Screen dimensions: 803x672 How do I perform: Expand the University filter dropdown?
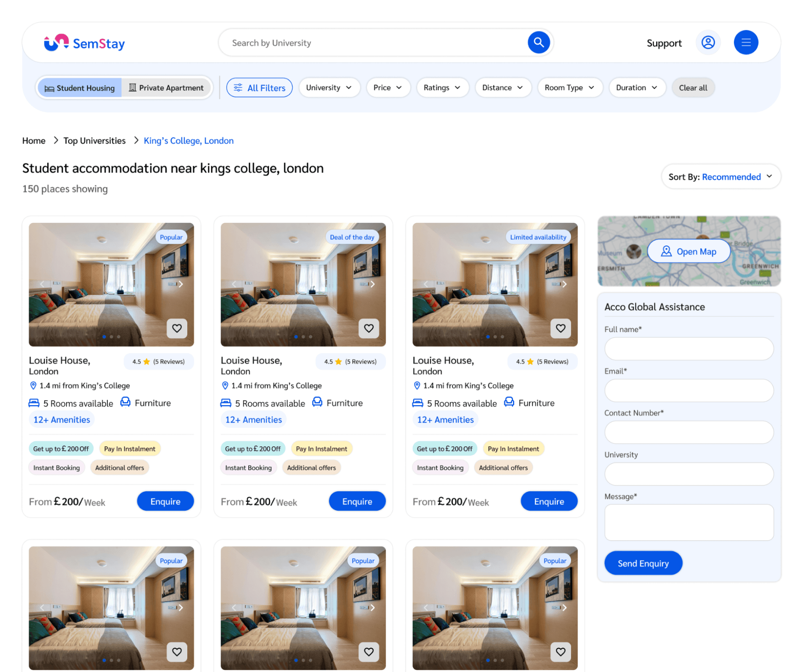(329, 88)
